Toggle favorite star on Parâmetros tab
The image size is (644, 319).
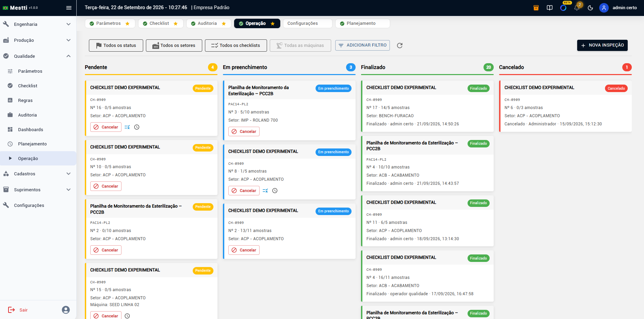coord(128,23)
